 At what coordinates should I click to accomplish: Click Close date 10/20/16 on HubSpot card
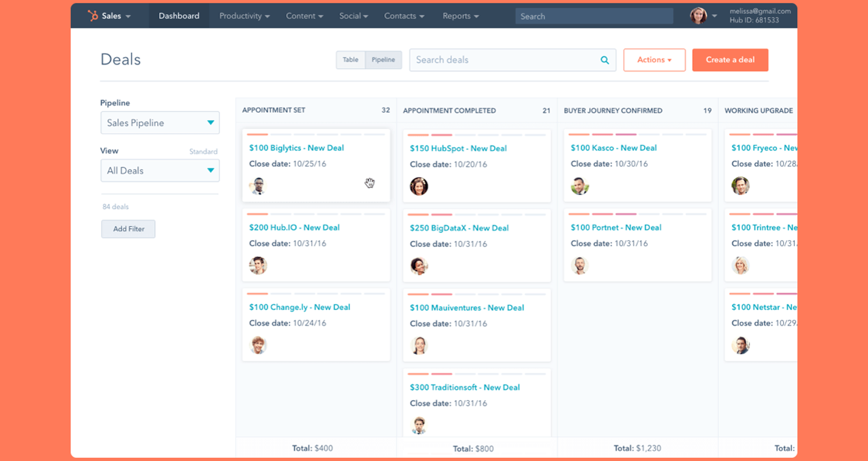[x=448, y=164]
